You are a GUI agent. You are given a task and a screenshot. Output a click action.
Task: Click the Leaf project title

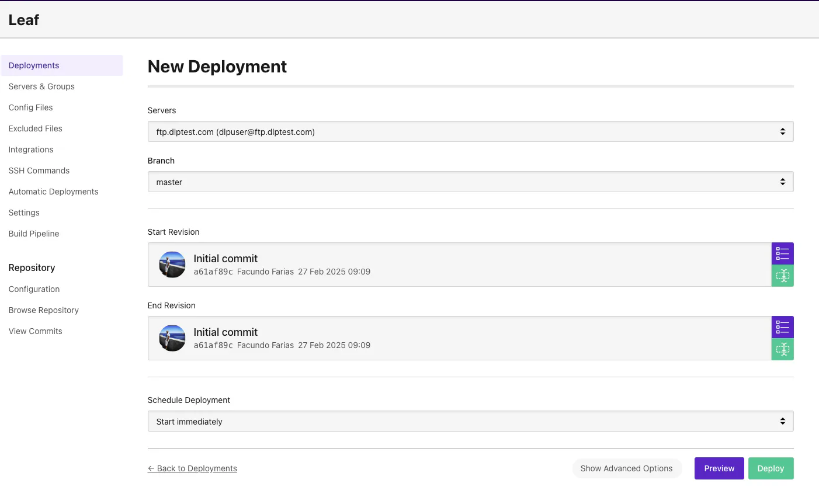[x=24, y=20]
